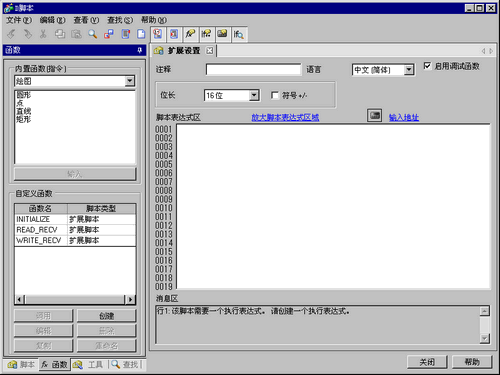
Task: Click the clock-and-screen toolbar icon
Action: pyautogui.click(x=157, y=34)
